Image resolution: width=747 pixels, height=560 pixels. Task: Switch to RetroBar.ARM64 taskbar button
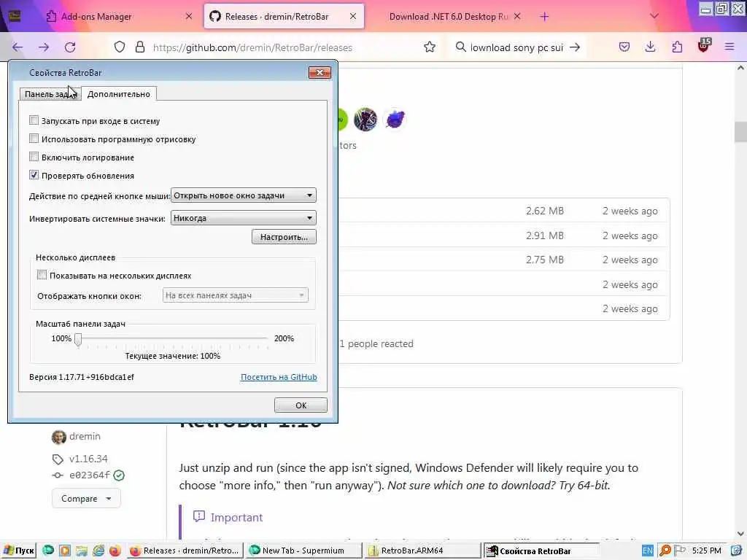[x=422, y=551]
